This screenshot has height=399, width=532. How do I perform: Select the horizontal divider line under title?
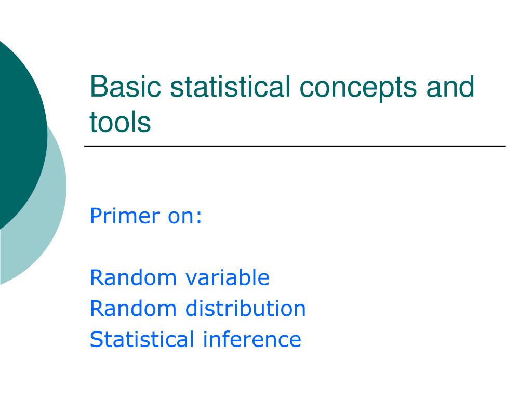(x=295, y=146)
